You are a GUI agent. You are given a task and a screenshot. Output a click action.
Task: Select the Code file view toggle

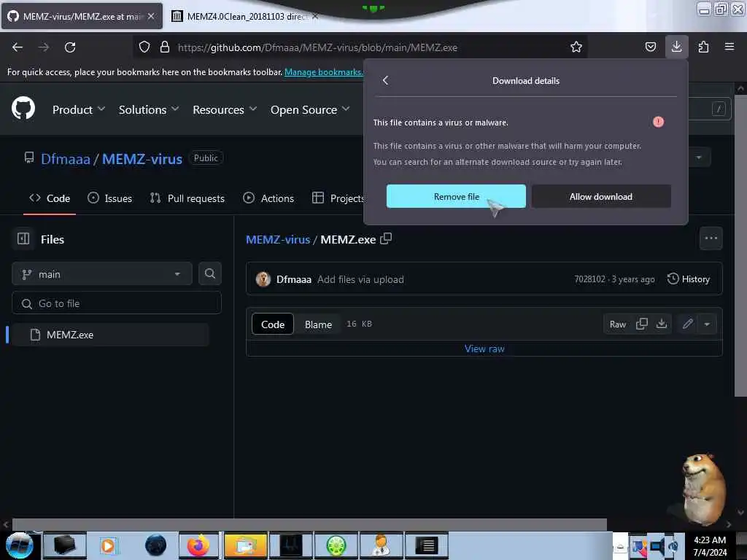point(273,324)
